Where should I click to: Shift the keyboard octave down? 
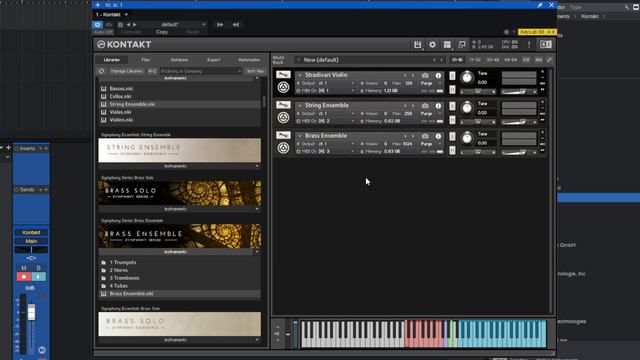pos(277,340)
